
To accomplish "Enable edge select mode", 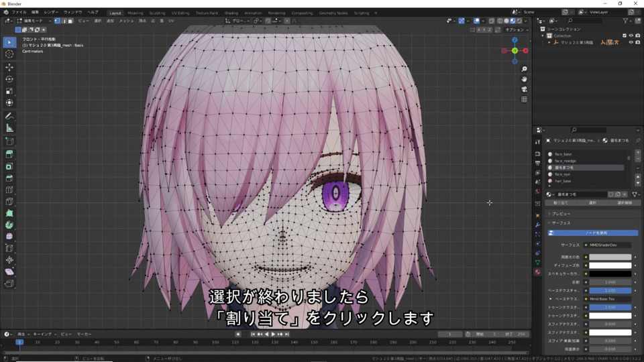I will [x=64, y=21].
